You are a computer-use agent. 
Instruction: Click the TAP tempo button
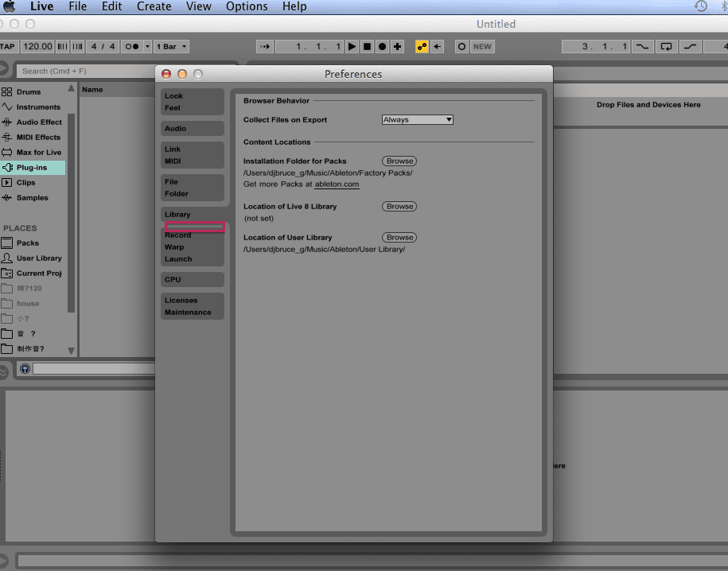[x=8, y=46]
